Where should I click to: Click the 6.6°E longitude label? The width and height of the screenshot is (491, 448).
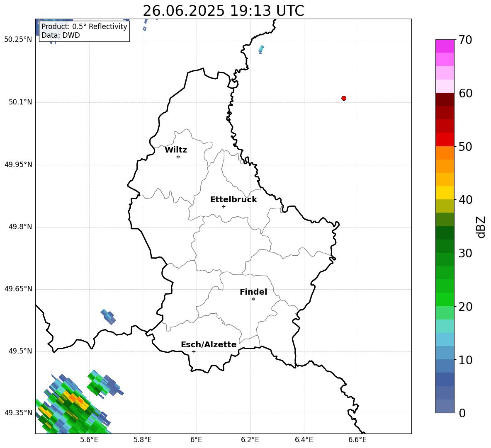(x=357, y=440)
